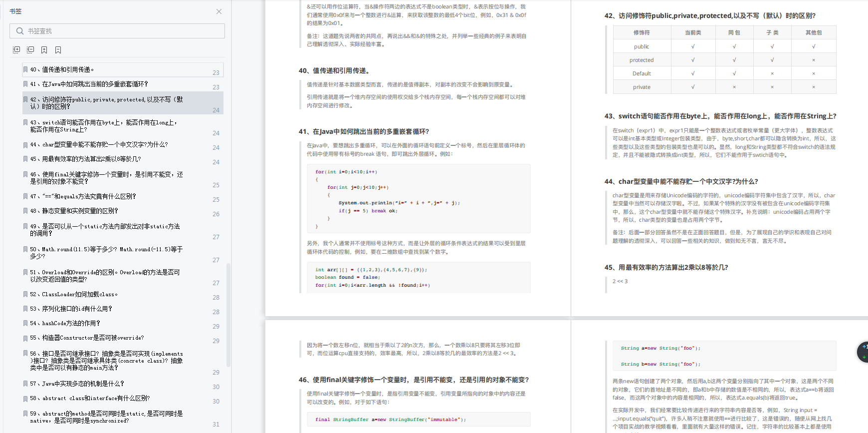Click heading 43、switch语句能否作用在byte上

pos(720,116)
